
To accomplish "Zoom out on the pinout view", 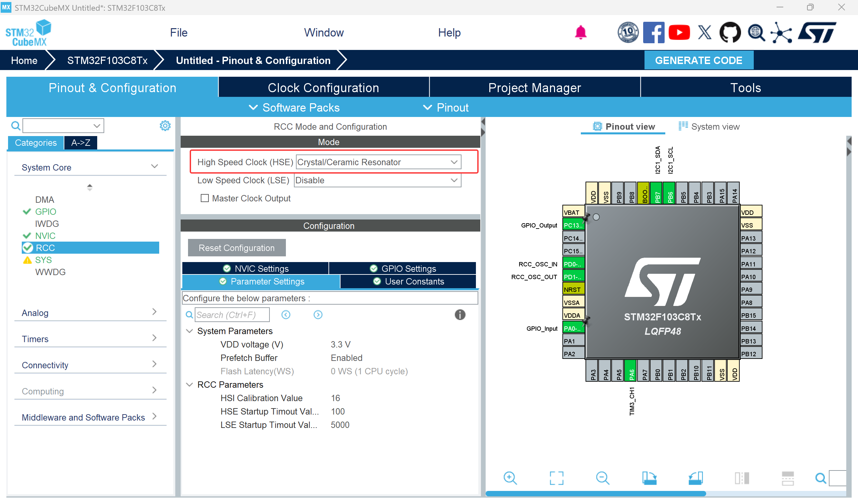I will pyautogui.click(x=603, y=478).
